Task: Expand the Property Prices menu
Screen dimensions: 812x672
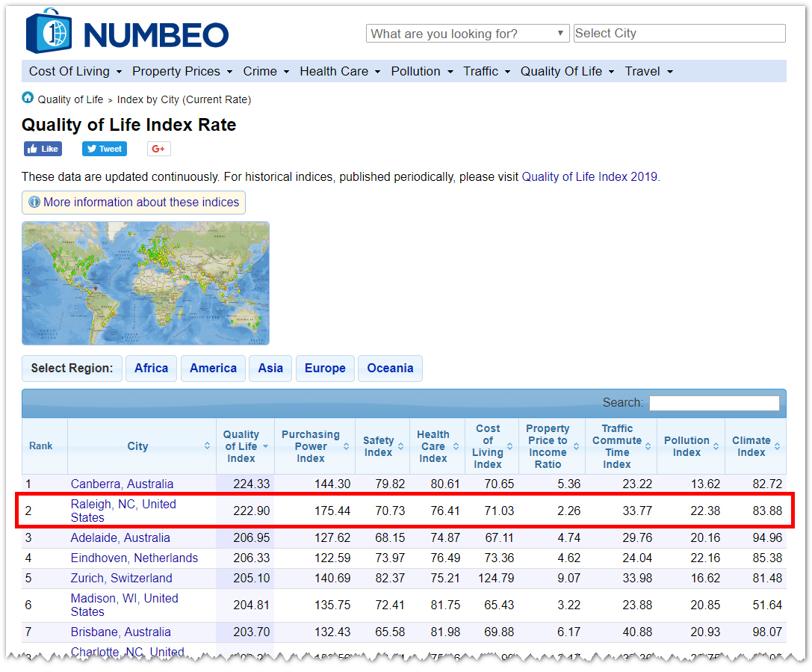Action: pyautogui.click(x=182, y=72)
